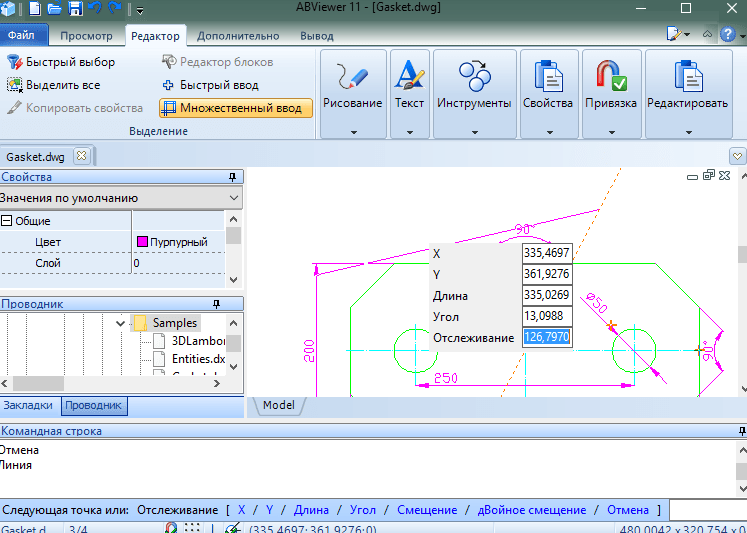Select the Цвет property label
The image size is (747, 533).
click(48, 242)
